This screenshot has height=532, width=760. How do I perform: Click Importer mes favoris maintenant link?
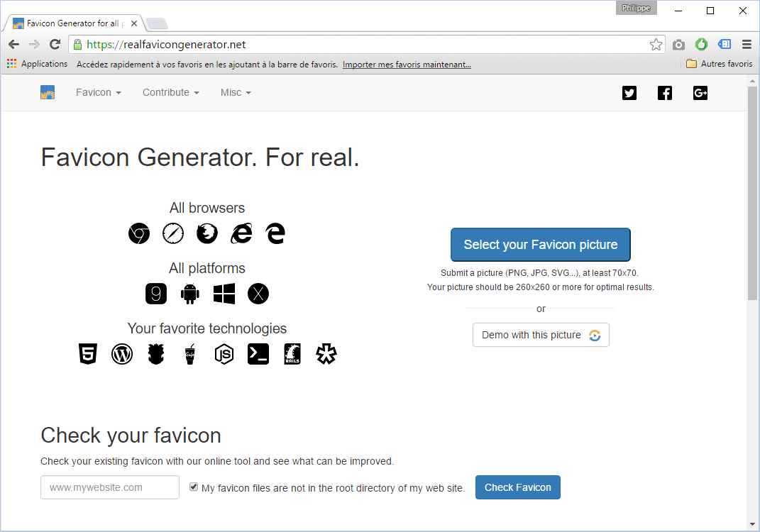[x=407, y=64]
